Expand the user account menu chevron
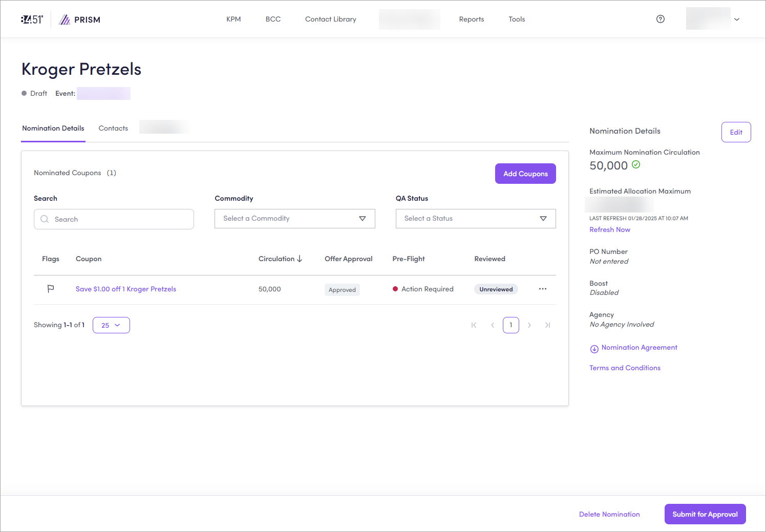The height and width of the screenshot is (532, 766). tap(737, 19)
